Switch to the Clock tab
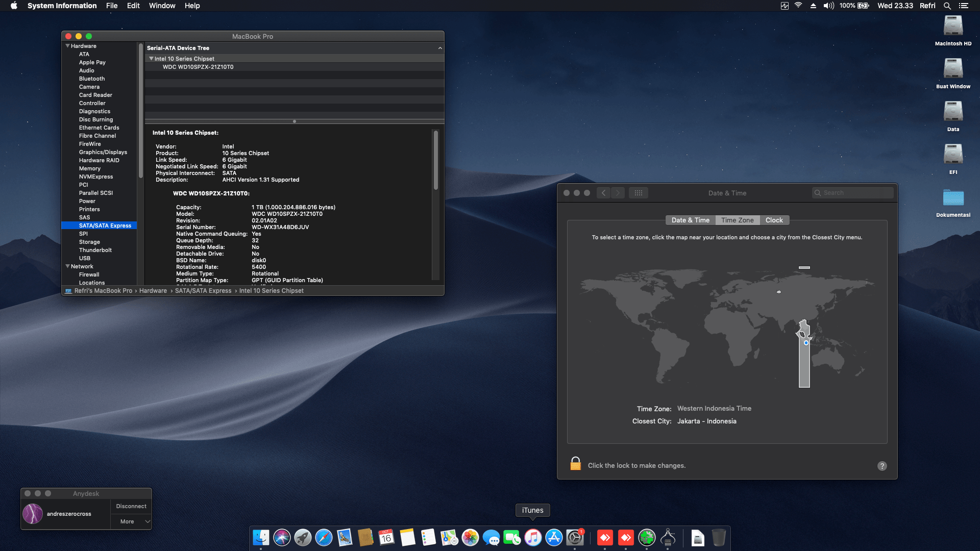The width and height of the screenshot is (980, 551). [x=774, y=220]
